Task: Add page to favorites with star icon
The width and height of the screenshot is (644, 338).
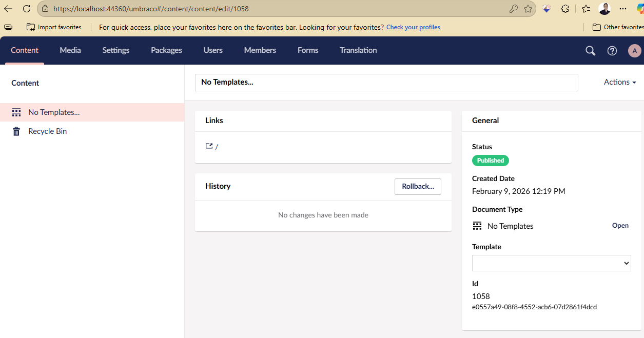Action: 528,9
